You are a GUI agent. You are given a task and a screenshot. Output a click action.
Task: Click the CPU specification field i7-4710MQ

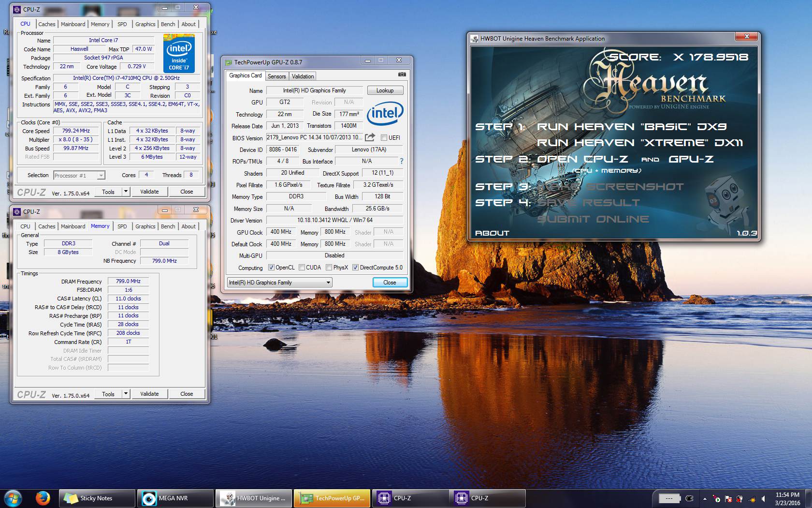click(127, 78)
